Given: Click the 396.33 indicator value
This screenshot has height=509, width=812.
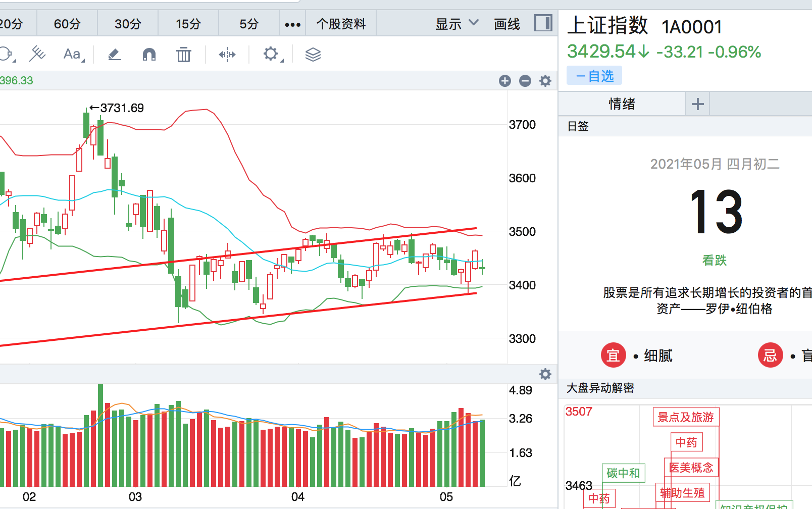Looking at the screenshot, I should 17,81.
